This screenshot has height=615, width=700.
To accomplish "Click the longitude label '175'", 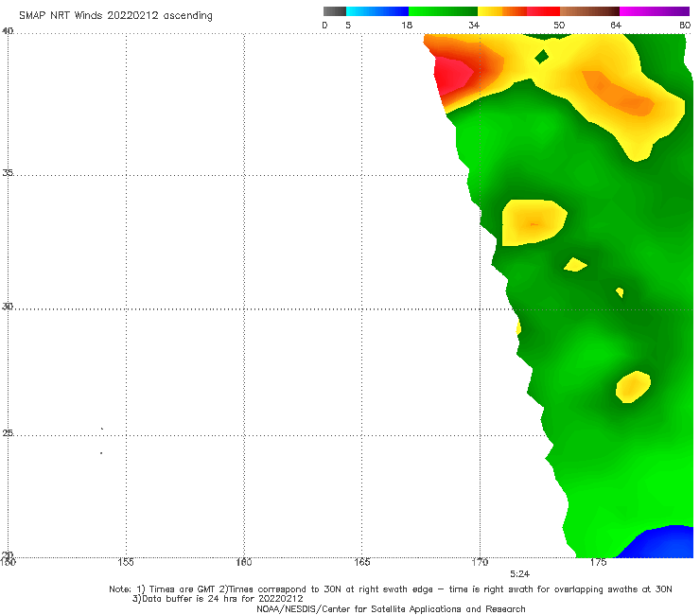I will click(598, 562).
